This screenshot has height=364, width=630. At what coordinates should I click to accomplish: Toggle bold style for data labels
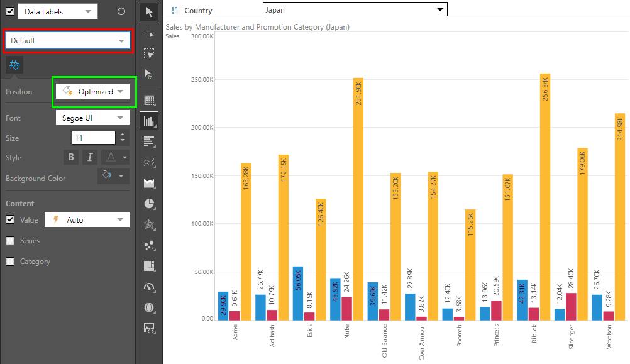[71, 157]
